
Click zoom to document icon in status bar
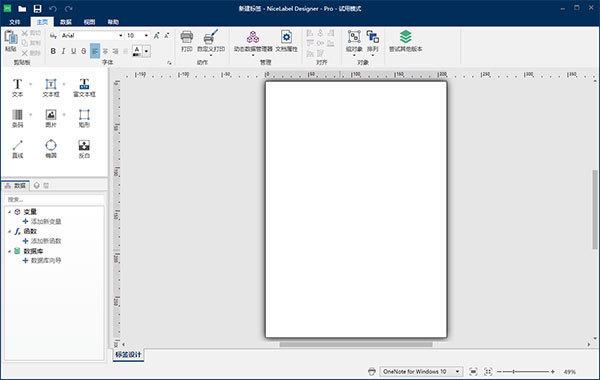click(473, 372)
